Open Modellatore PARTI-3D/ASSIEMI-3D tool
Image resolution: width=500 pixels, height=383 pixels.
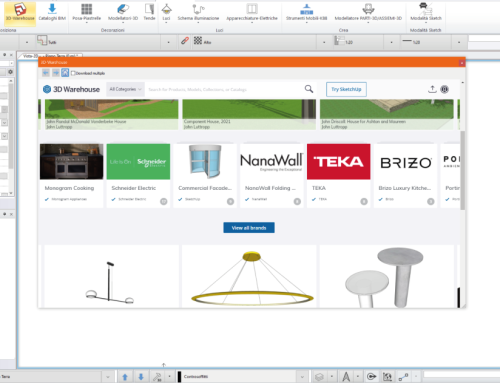click(368, 12)
